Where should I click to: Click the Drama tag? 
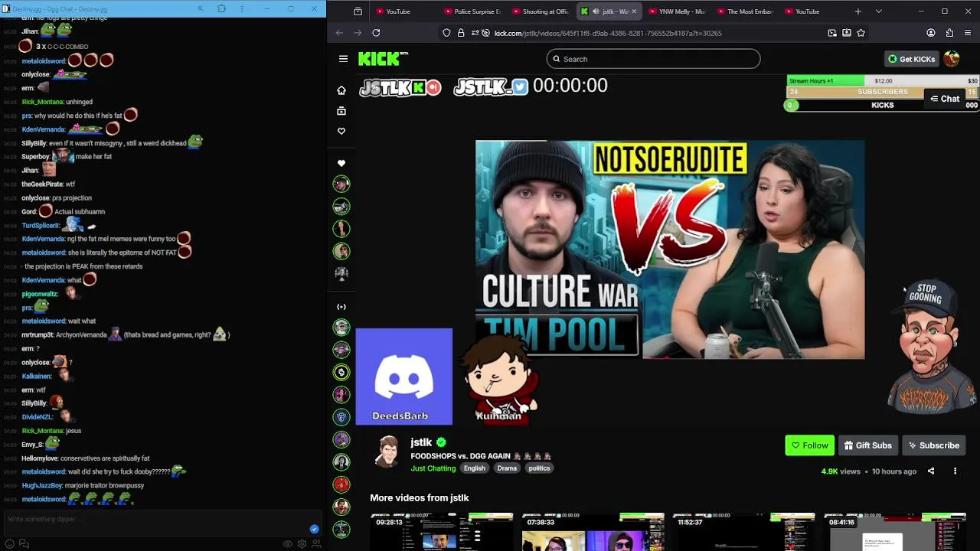(x=507, y=468)
